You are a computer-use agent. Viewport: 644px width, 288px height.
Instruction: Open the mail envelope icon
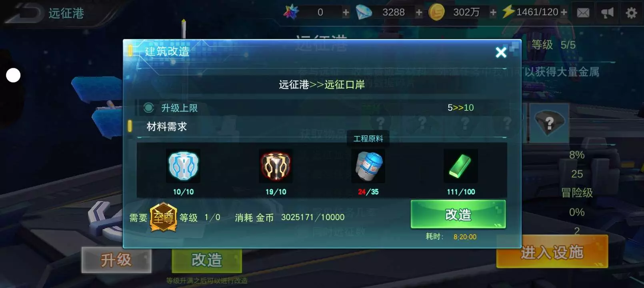click(x=583, y=13)
